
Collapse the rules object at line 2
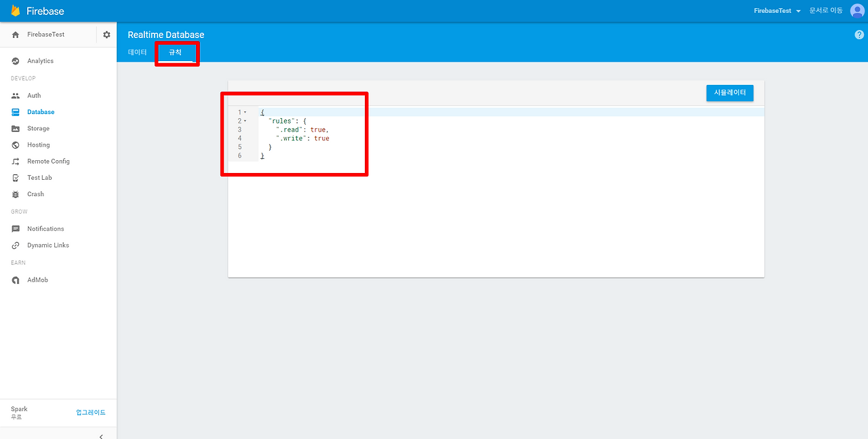pyautogui.click(x=247, y=121)
